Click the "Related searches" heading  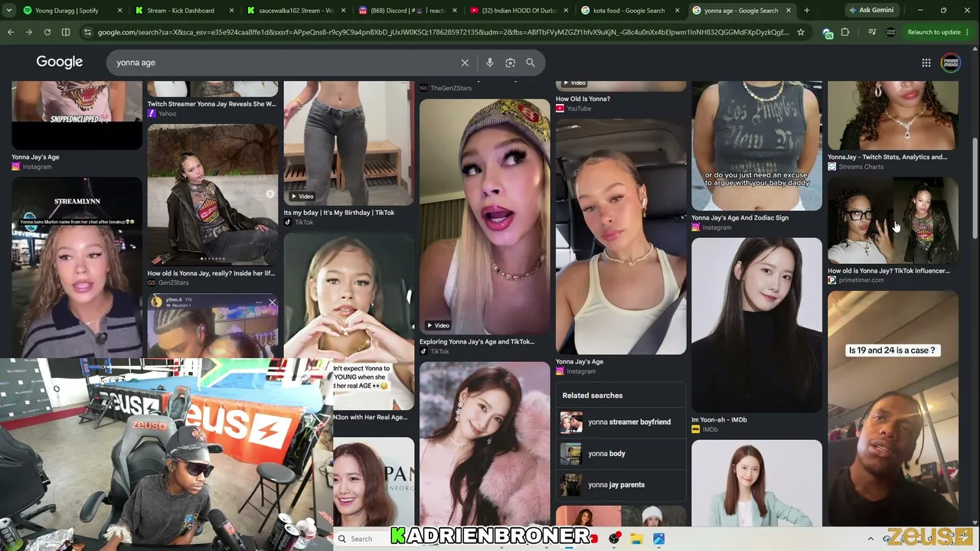(x=593, y=396)
